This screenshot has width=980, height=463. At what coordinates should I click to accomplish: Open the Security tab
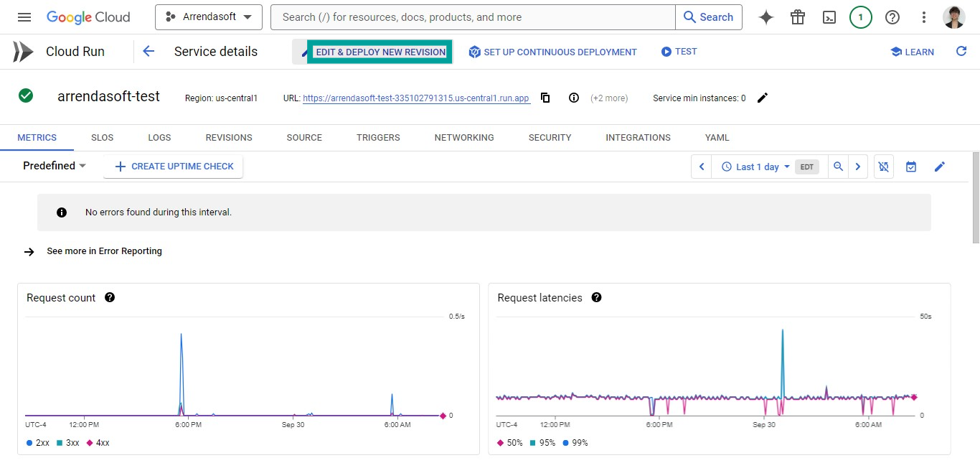click(550, 137)
